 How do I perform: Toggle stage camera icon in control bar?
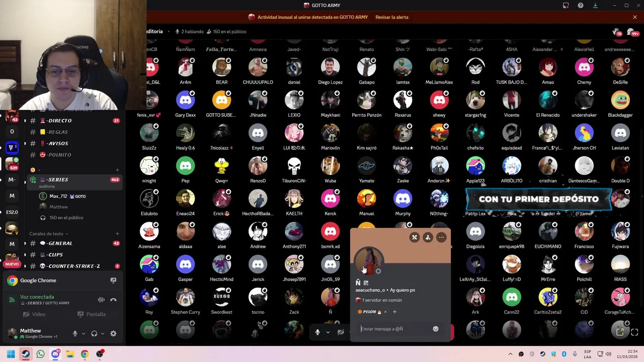pos(341,332)
